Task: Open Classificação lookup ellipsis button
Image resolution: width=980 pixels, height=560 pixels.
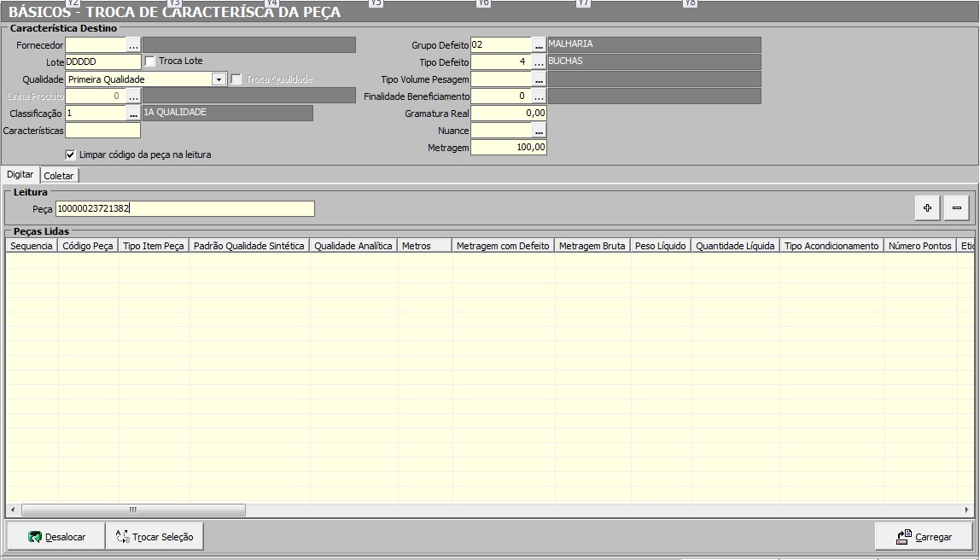Action: (134, 114)
